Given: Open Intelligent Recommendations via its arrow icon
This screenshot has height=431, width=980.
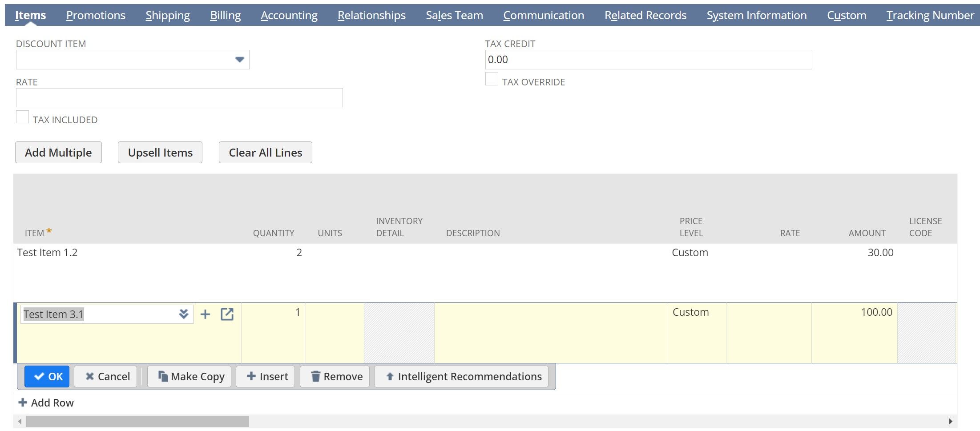Looking at the screenshot, I should 390,376.
